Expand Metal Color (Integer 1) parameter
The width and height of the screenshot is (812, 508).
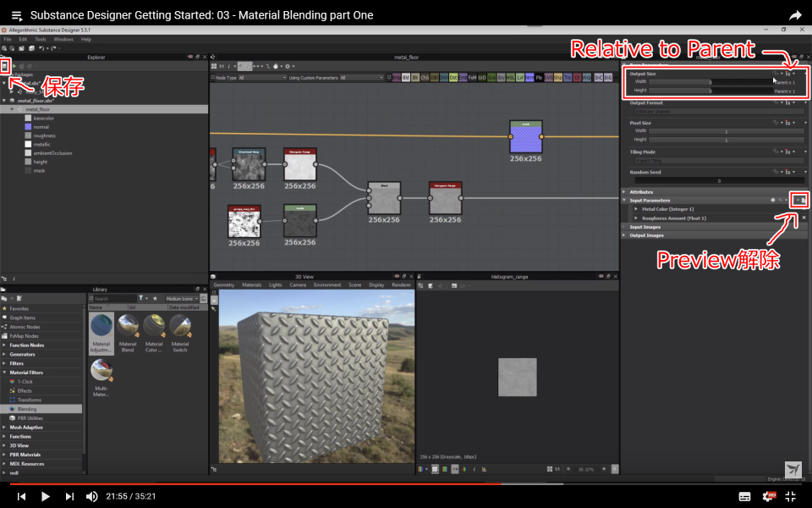click(636, 209)
